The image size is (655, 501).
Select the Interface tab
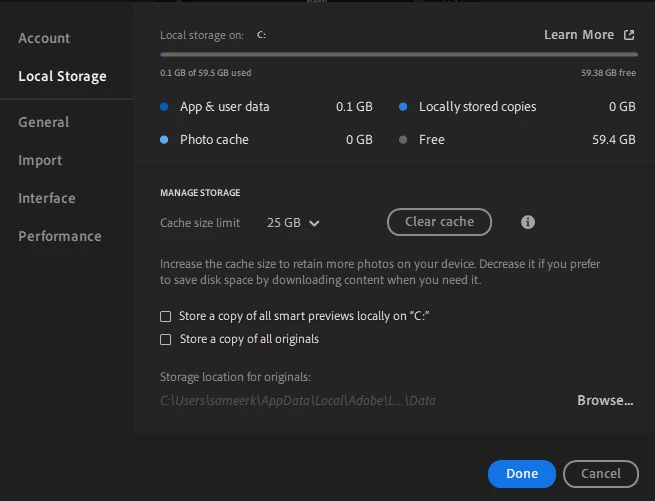(x=47, y=198)
